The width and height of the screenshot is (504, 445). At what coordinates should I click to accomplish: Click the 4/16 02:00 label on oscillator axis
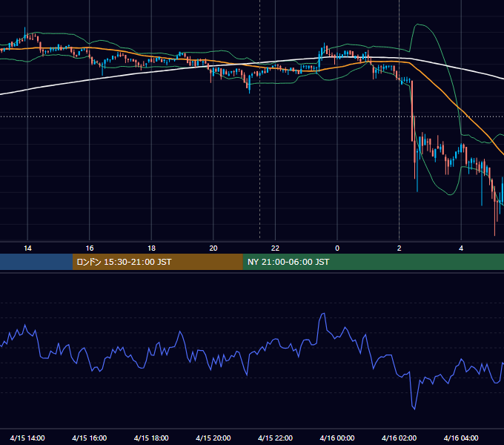[x=399, y=438]
